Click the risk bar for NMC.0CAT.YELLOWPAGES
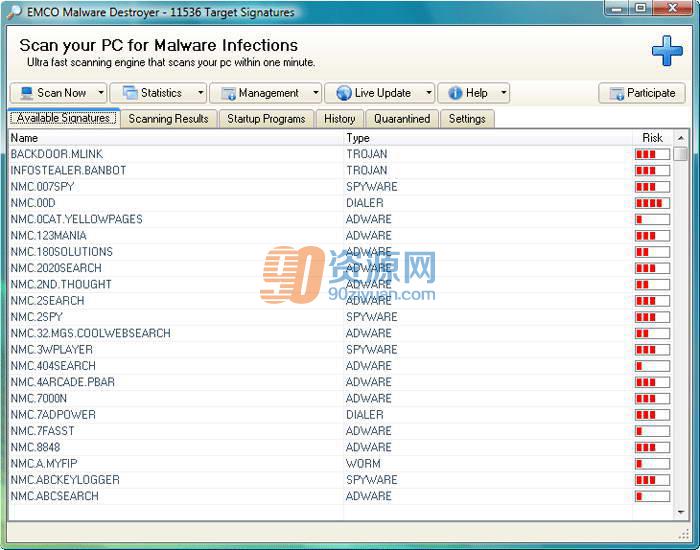Screen dimensions: 700x550 pos(652,220)
